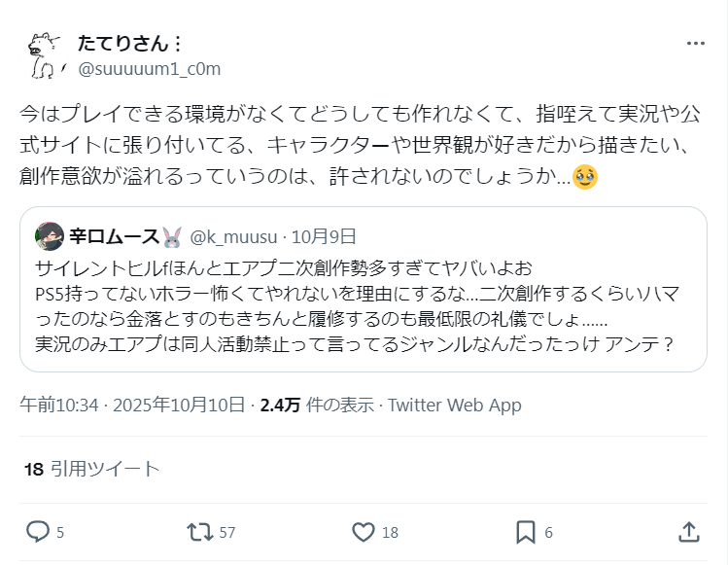
Task: Open the three-dot more options menu
Action: pyautogui.click(x=696, y=44)
